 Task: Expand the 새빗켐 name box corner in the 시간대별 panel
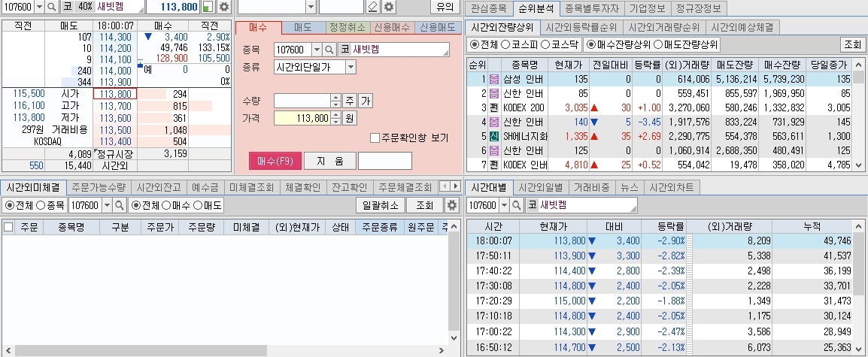pos(634,209)
